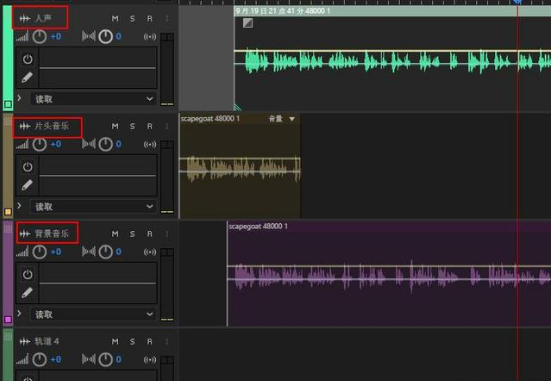The width and height of the screenshot is (551, 381).
Task: Arm the 人声 track for recording
Action: tap(150, 19)
